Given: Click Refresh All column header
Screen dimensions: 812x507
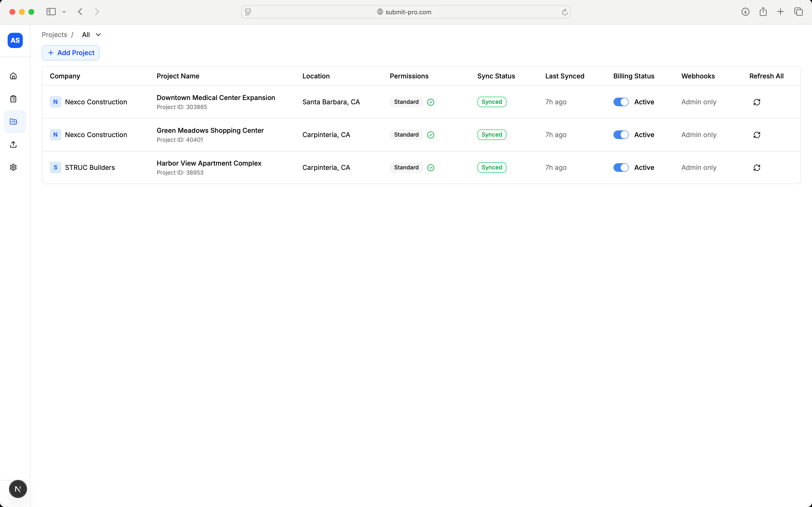Looking at the screenshot, I should [x=766, y=76].
